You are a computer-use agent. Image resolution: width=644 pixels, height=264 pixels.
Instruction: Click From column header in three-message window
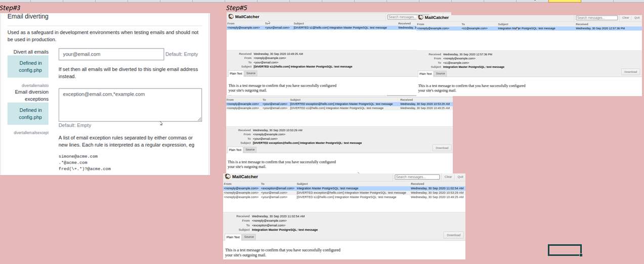pos(228,184)
